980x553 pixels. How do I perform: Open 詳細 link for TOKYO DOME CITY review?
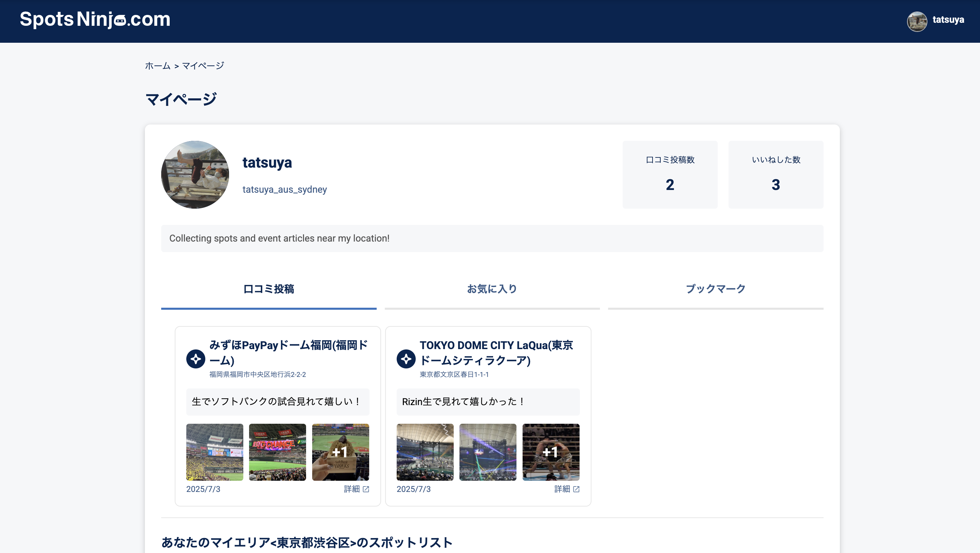point(562,489)
